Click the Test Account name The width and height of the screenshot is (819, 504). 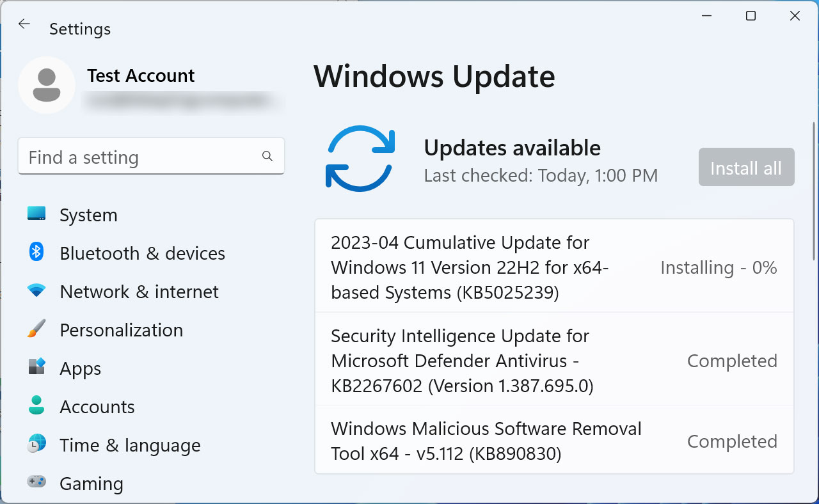(x=141, y=75)
